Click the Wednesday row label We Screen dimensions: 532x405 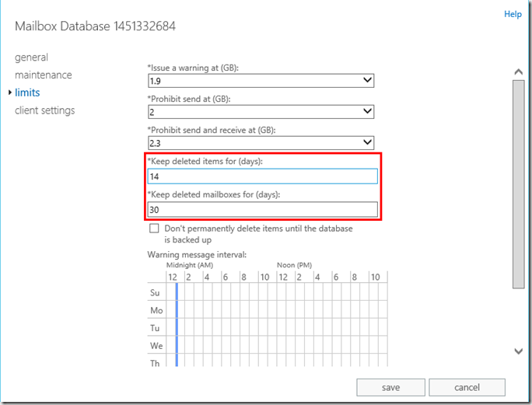coord(155,345)
